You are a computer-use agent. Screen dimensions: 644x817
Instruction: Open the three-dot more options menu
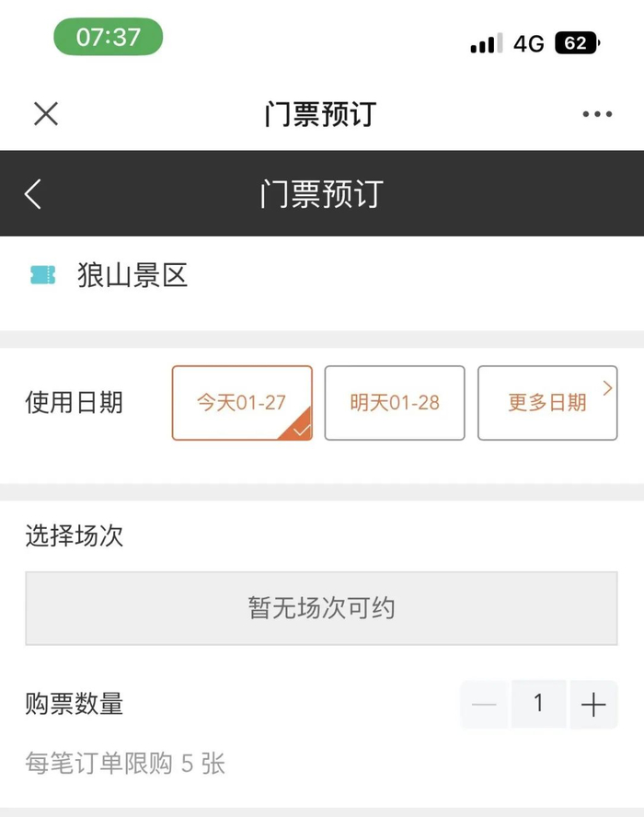597,115
